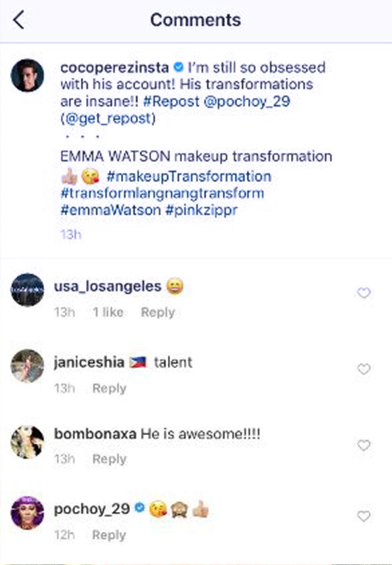
Task: Like usa_losangeles comment with heart
Action: (364, 293)
